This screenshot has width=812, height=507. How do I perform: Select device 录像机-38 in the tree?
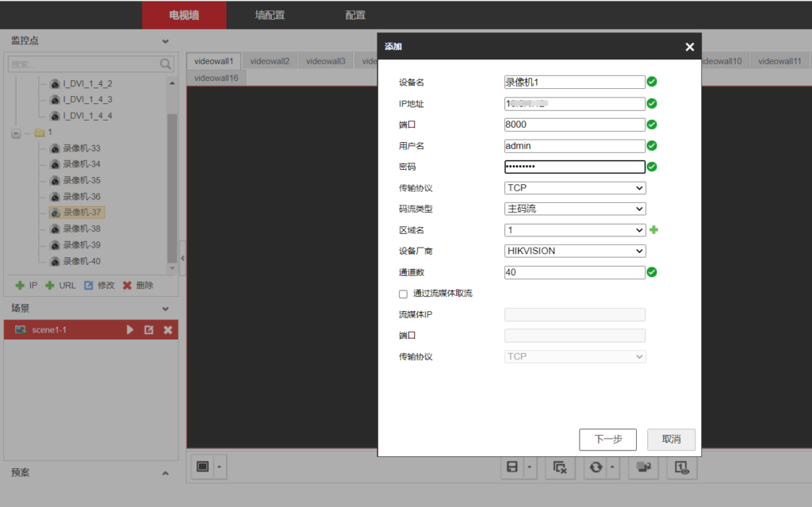pos(82,228)
